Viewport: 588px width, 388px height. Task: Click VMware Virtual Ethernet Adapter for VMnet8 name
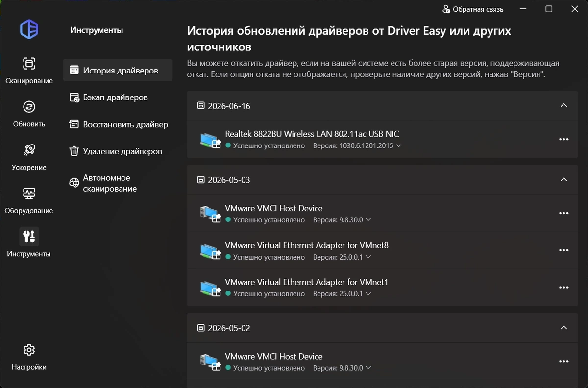(307, 245)
